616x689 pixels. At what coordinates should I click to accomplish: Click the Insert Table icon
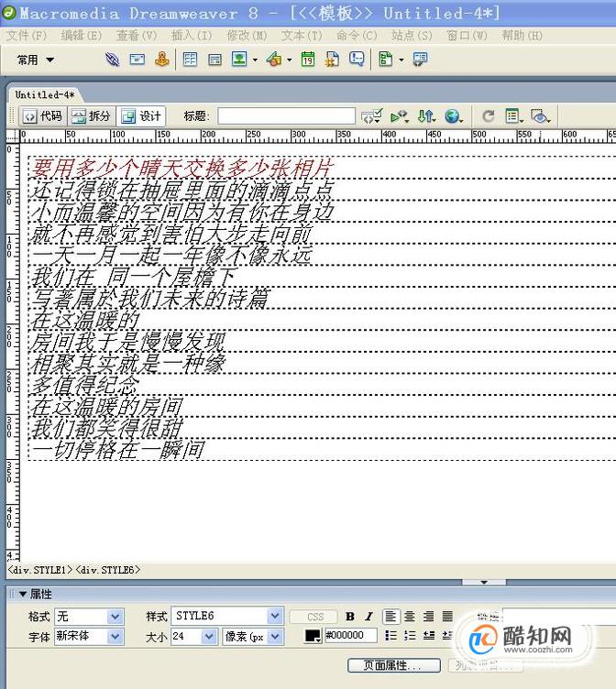[190, 59]
